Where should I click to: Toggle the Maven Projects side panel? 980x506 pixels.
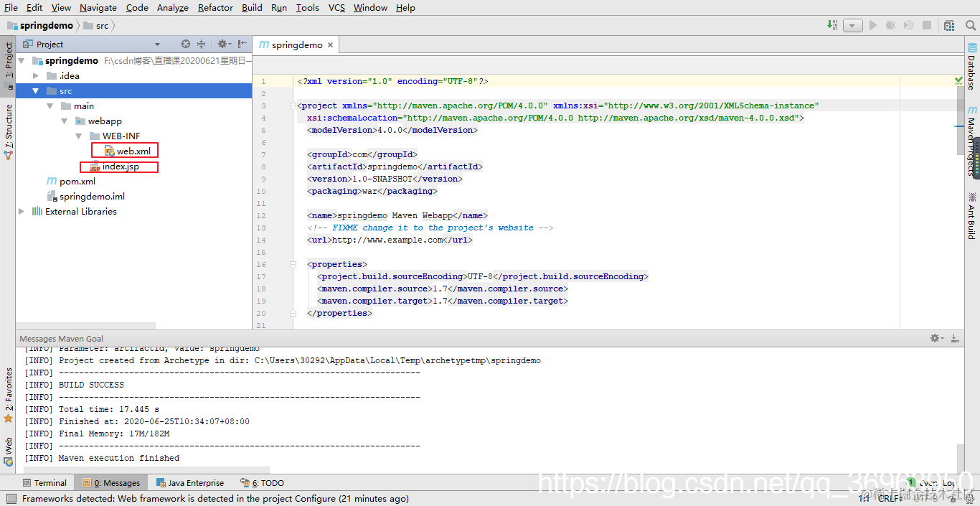click(x=972, y=142)
